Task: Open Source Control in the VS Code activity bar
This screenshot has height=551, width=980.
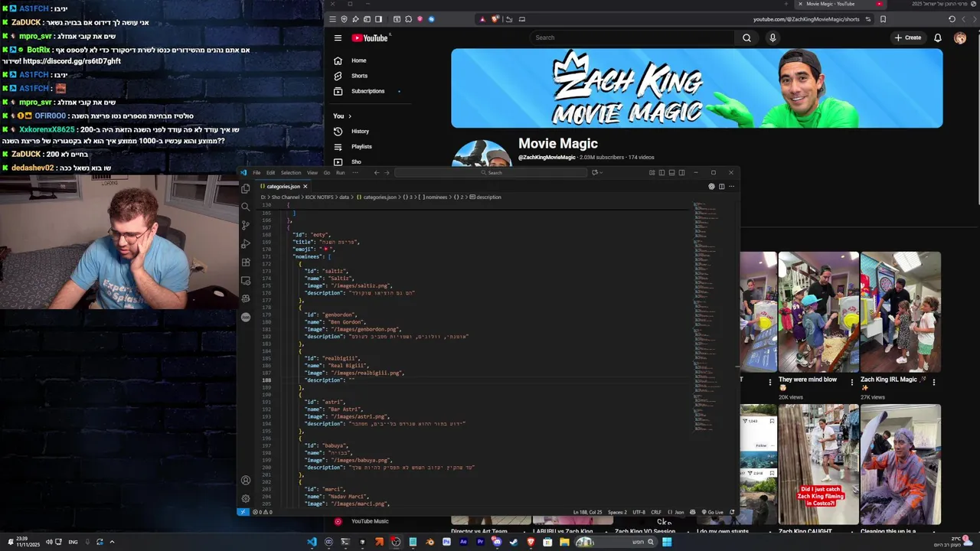Action: click(245, 225)
